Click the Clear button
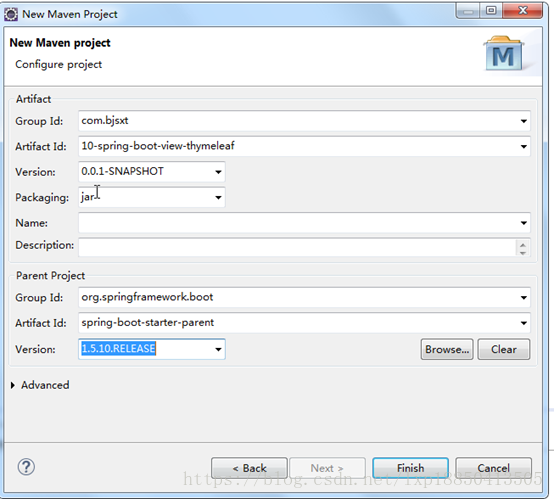554x499 pixels. point(503,349)
